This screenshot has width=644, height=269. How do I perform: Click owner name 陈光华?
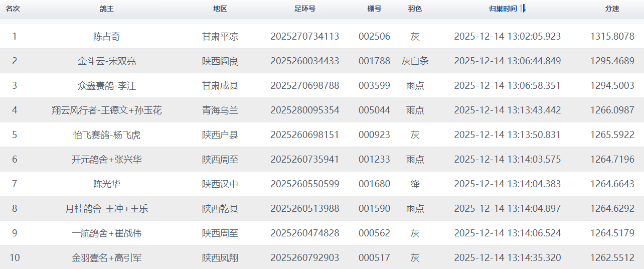pos(106,184)
